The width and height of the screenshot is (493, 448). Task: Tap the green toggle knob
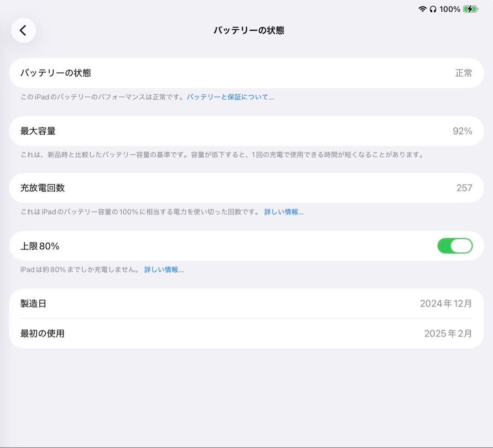pyautogui.click(x=462, y=246)
